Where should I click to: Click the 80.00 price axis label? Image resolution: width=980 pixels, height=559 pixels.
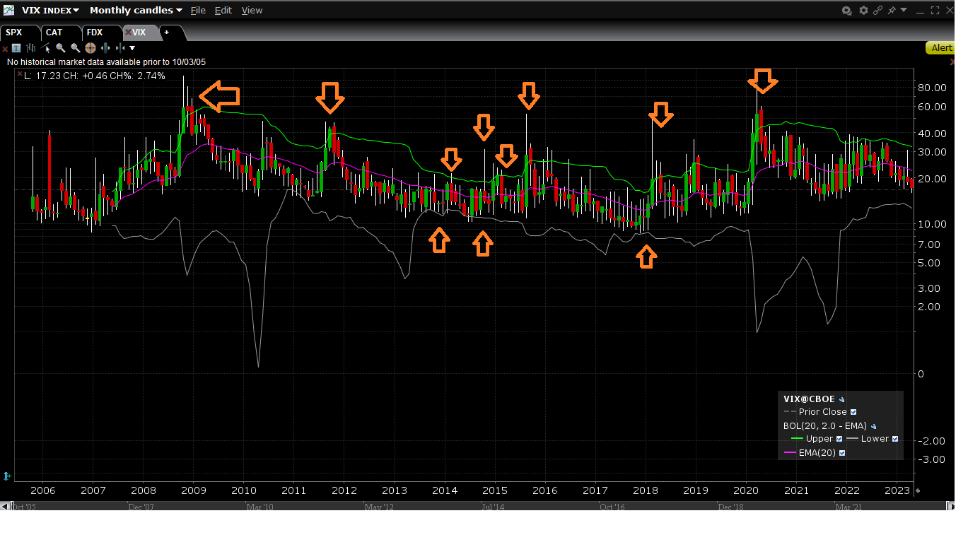pos(931,88)
